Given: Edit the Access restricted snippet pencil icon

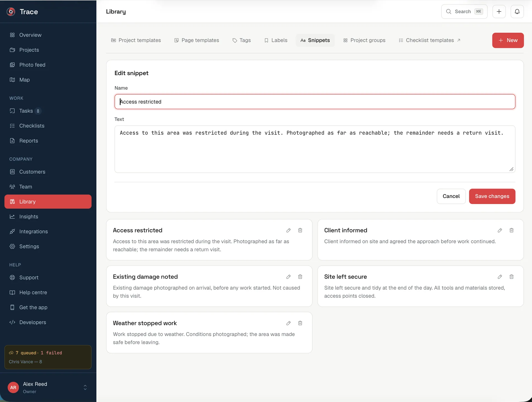Looking at the screenshot, I should tap(288, 230).
